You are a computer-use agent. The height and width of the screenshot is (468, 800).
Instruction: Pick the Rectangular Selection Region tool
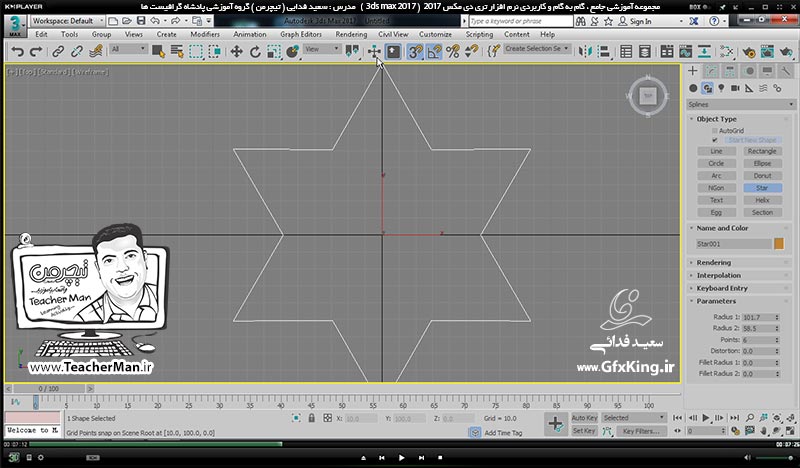(196, 51)
